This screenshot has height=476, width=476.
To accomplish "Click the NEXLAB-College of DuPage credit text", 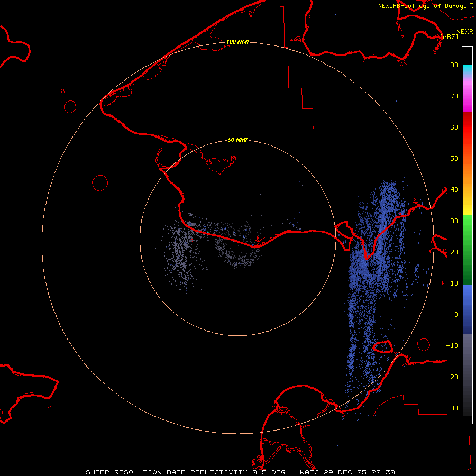I will click(425, 6).
